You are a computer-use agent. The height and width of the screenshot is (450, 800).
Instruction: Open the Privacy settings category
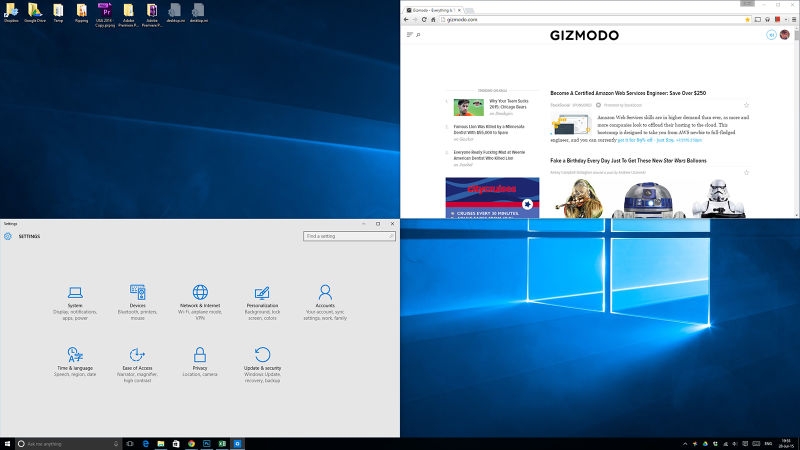(x=199, y=362)
